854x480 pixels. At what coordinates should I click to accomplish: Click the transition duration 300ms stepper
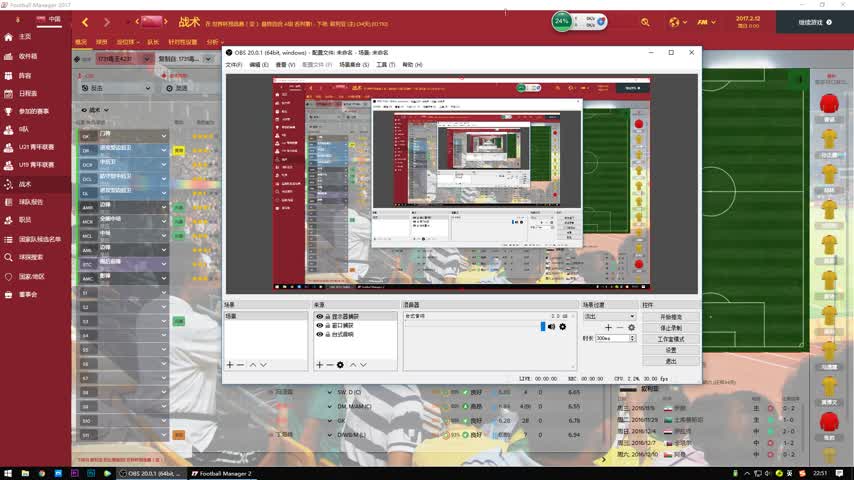632,338
